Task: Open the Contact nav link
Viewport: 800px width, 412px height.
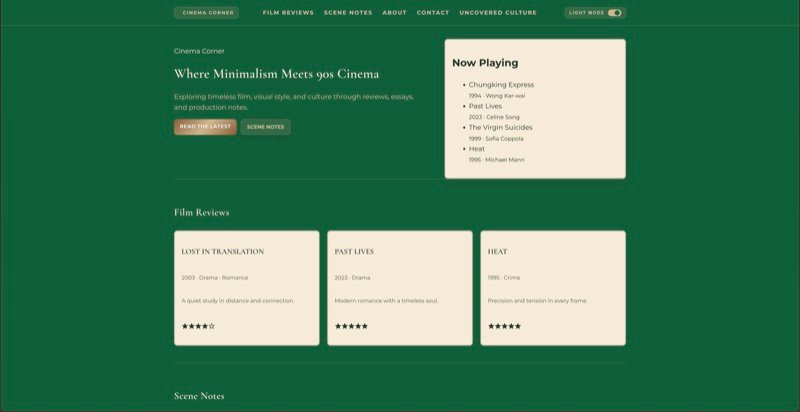Action: [433, 13]
